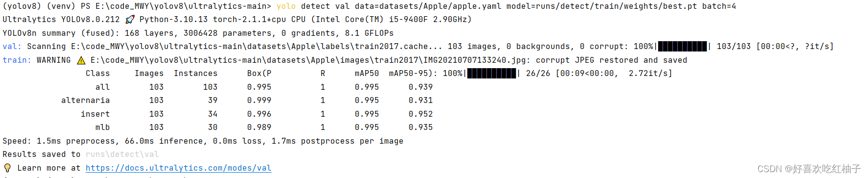
Task: Click the mAP50-95 evaluation progress bar
Action: 492,74
